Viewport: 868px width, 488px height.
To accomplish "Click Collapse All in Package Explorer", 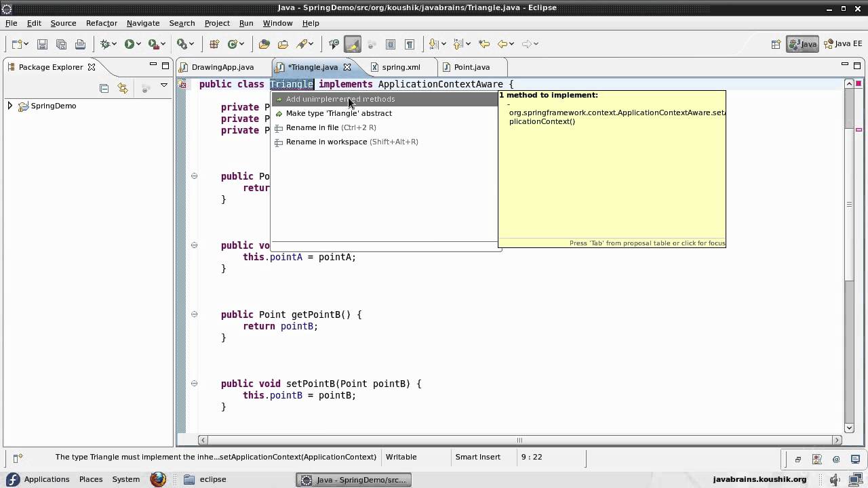I will (x=104, y=88).
